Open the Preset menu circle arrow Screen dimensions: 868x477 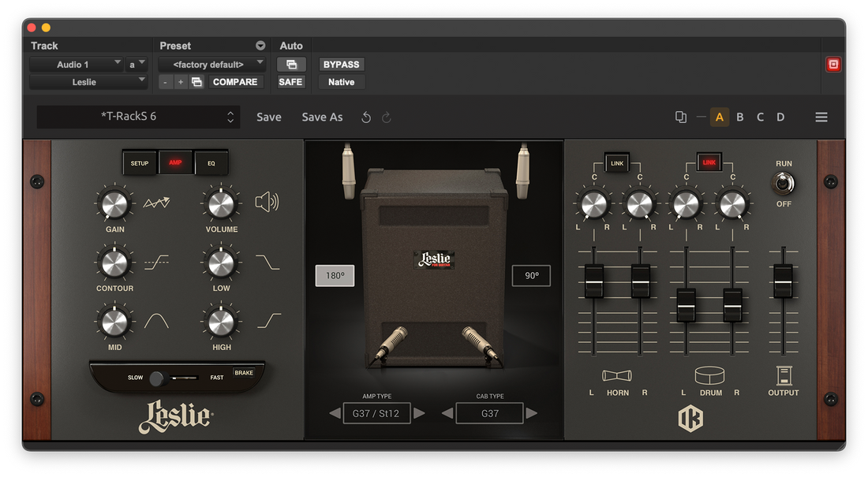point(260,46)
